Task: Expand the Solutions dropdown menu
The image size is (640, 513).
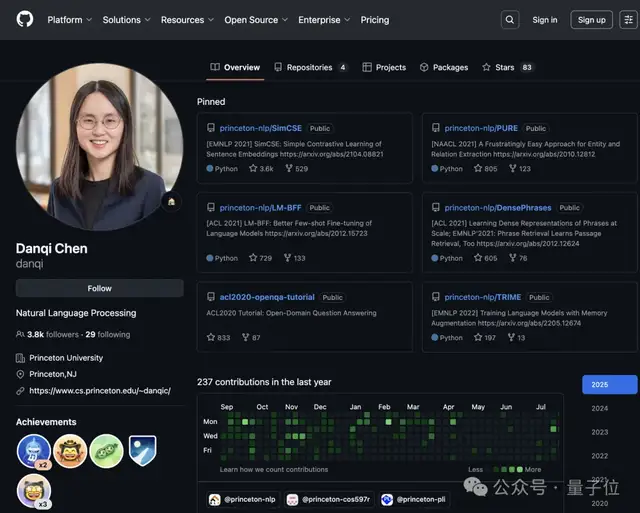Action: [x=126, y=19]
